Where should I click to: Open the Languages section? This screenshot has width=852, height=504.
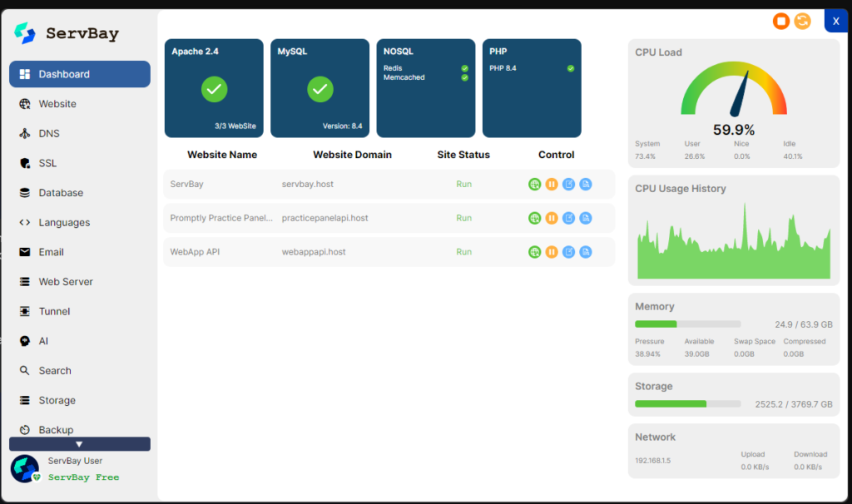tap(80, 222)
